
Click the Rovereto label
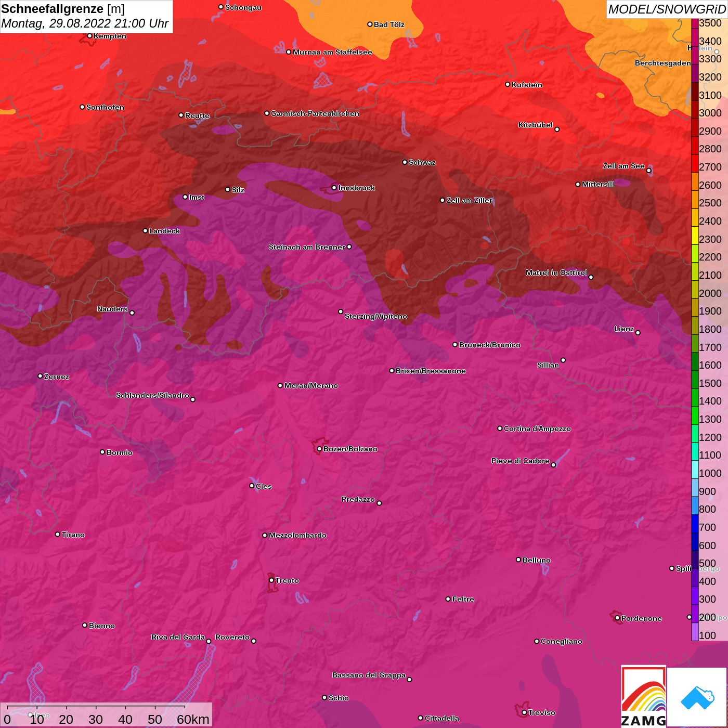[x=232, y=637]
